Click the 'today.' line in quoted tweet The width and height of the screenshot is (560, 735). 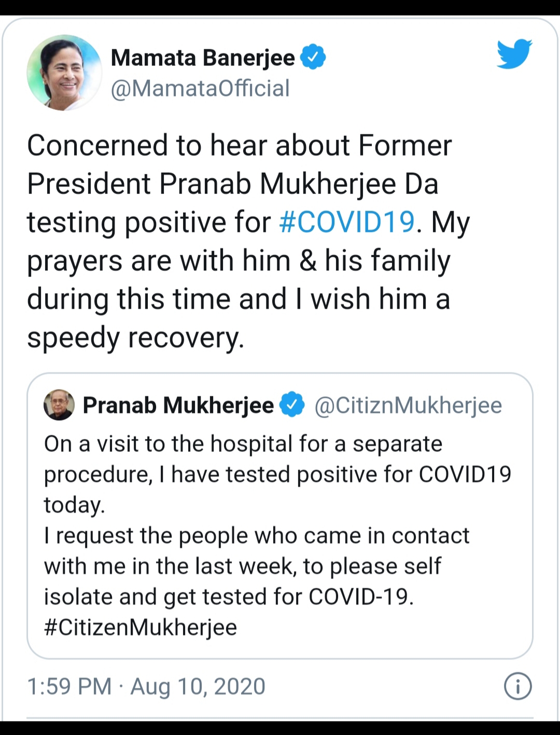click(x=74, y=505)
